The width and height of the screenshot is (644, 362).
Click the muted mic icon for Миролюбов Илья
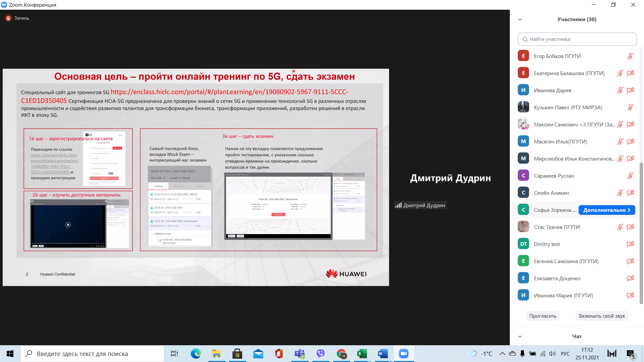(620, 159)
